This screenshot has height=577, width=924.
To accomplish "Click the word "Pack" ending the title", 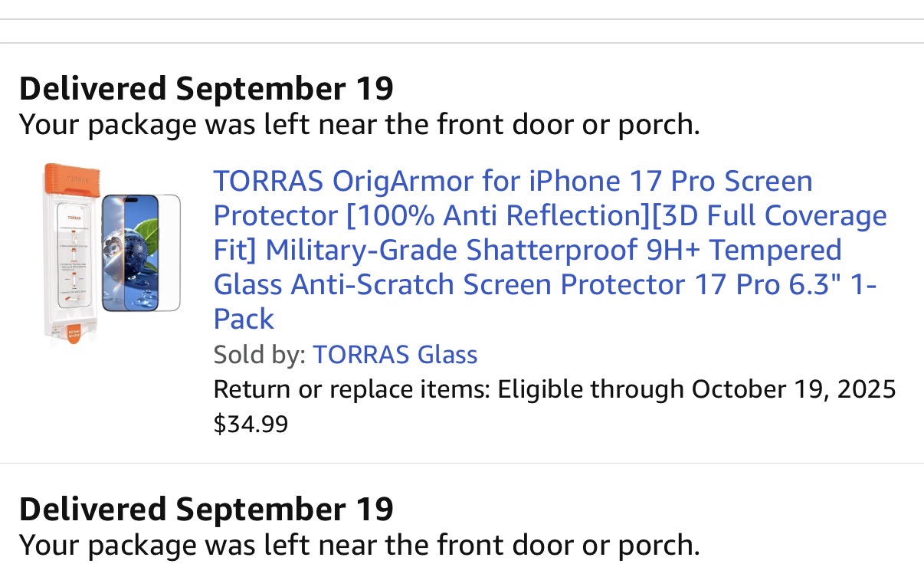I will 244,320.
